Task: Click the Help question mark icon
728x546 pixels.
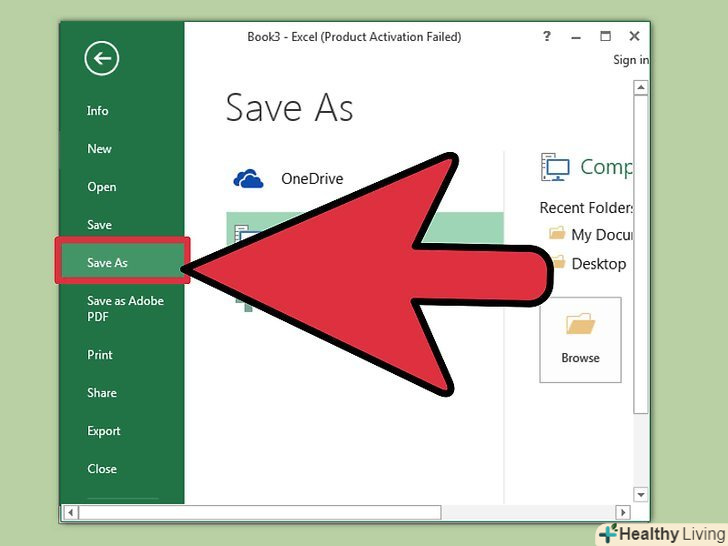Action: coord(547,36)
